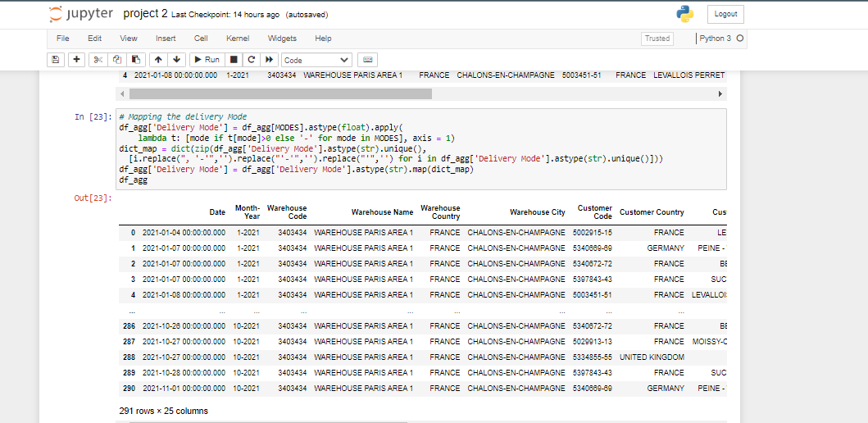Click right arrow of upper output scrollbar
Viewport: 868px width, 423px height.
point(720,94)
